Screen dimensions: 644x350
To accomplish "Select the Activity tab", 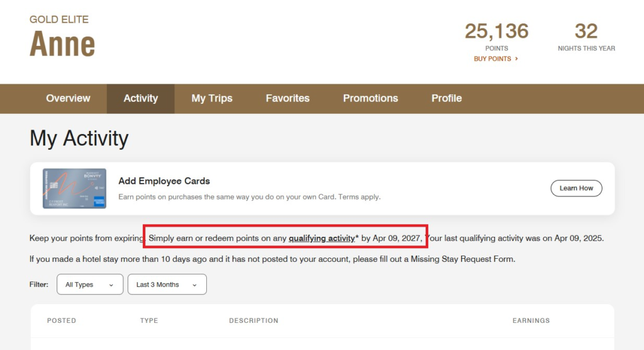I will tap(140, 98).
